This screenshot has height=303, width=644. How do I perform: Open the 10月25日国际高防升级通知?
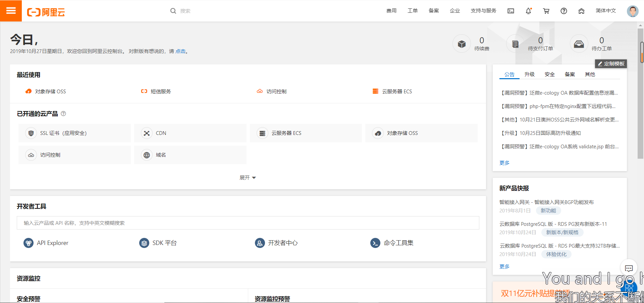(x=540, y=133)
